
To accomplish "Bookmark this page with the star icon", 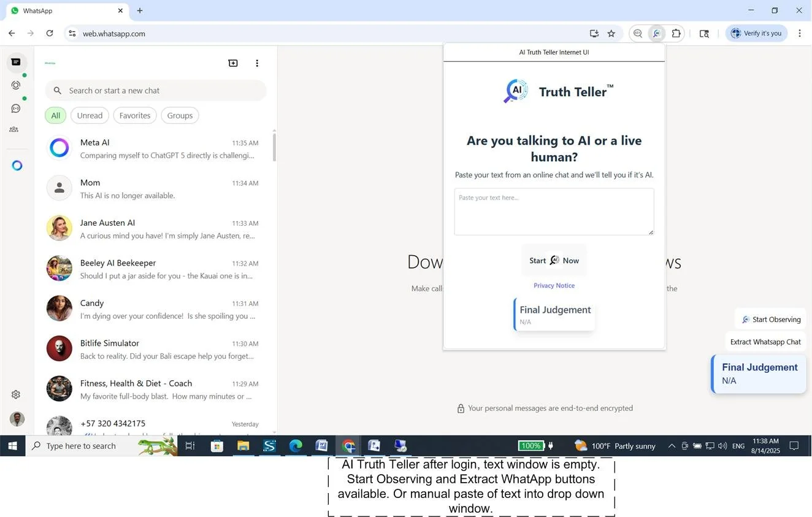I will (x=611, y=34).
